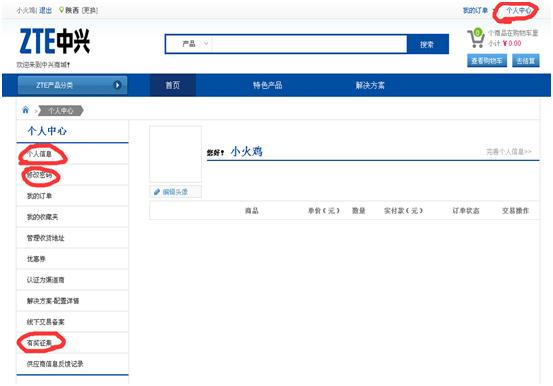Go to the 首页 tab
Image resolution: width=553 pixels, height=386 pixels.
[173, 85]
